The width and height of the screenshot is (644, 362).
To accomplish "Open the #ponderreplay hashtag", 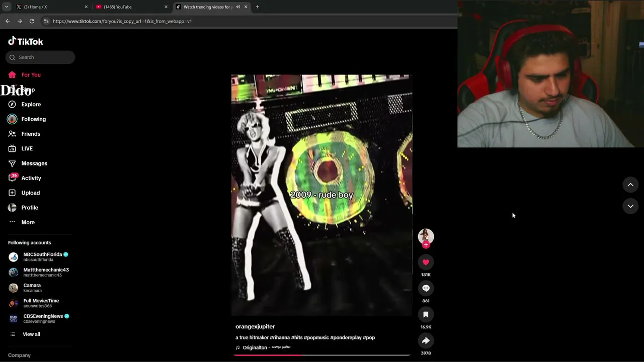I will 346,338.
